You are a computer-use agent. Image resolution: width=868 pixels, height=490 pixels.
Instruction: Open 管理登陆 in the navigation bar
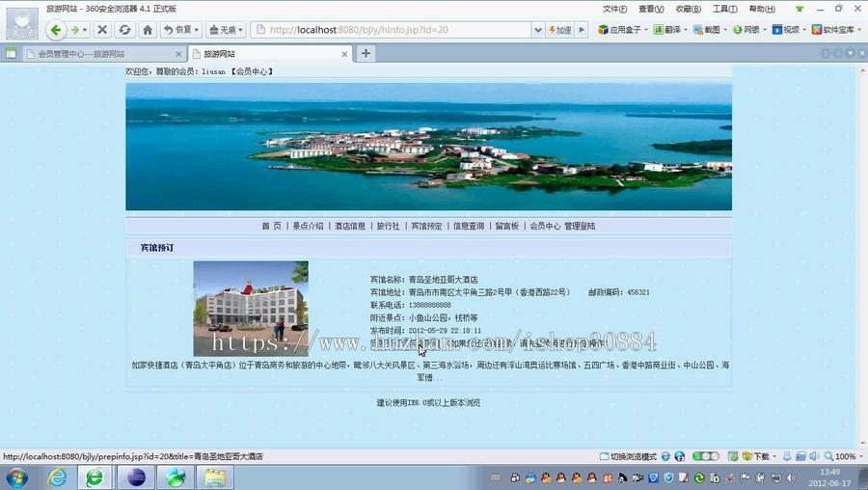pyautogui.click(x=580, y=226)
